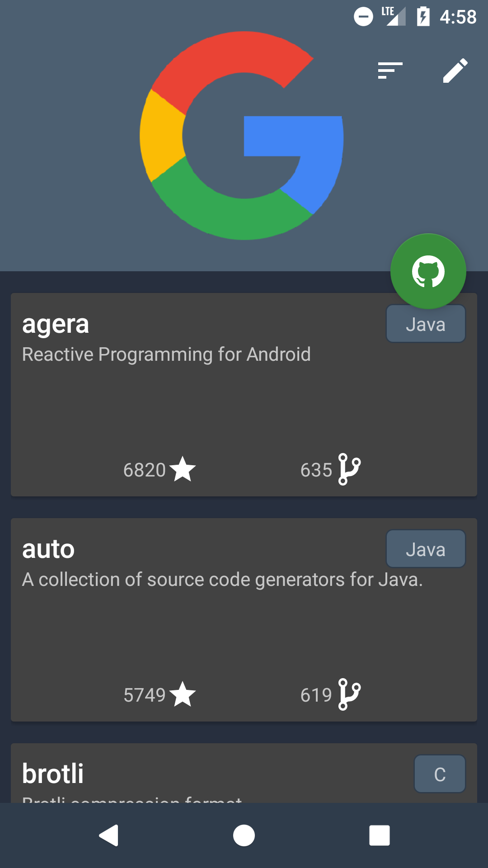Tap the fork icon for agera
488x868 pixels.
349,469
